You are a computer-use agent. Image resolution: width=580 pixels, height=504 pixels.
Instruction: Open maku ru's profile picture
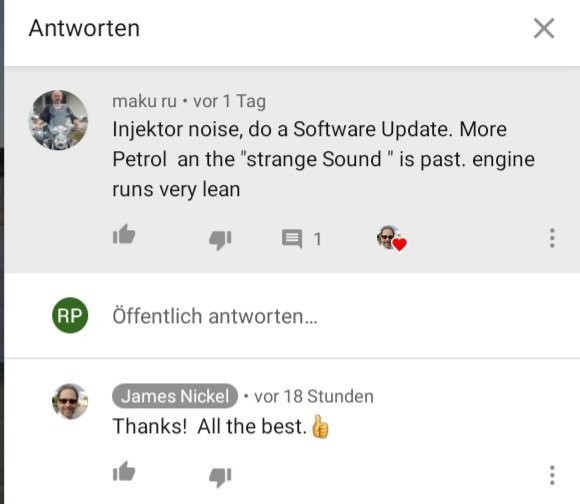58,120
